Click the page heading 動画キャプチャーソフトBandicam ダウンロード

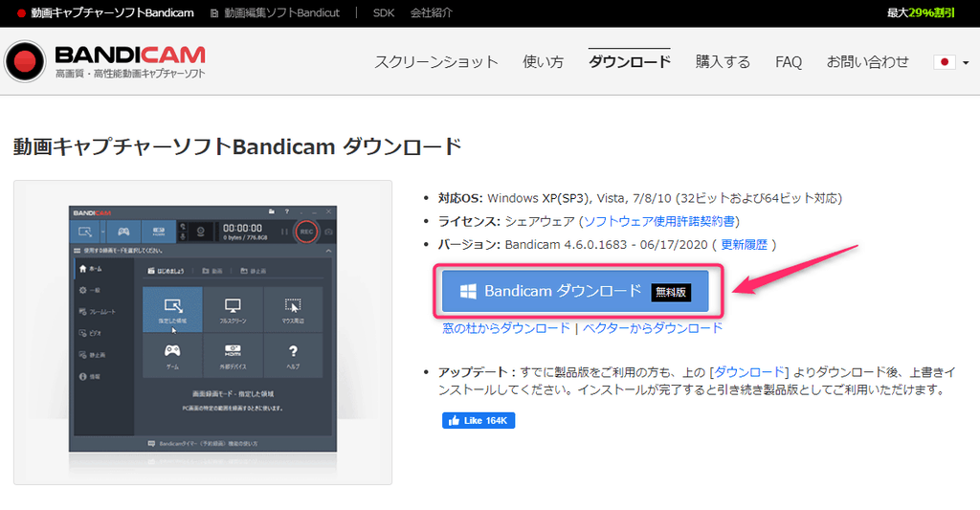pyautogui.click(x=237, y=146)
